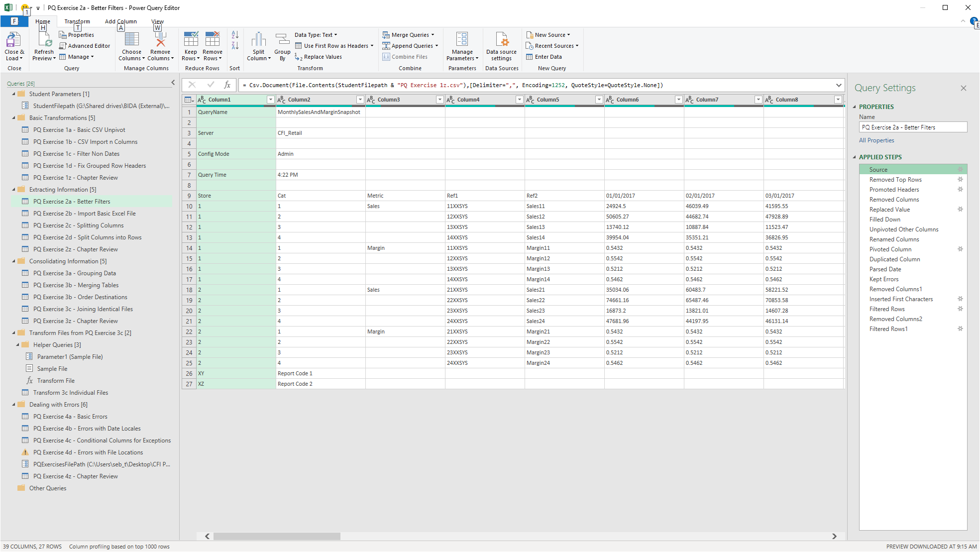Click the Group By icon
980x552 pixels.
pos(282,40)
